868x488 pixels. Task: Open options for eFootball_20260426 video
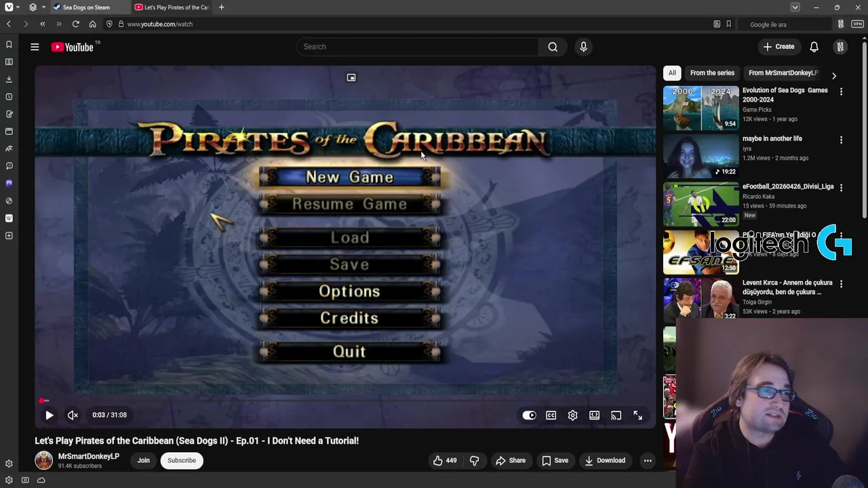click(841, 188)
